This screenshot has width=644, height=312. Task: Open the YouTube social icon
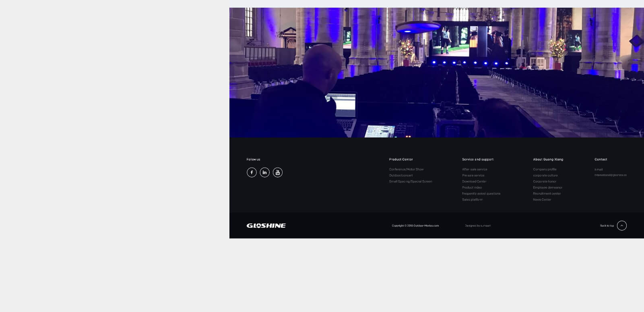[x=278, y=173]
